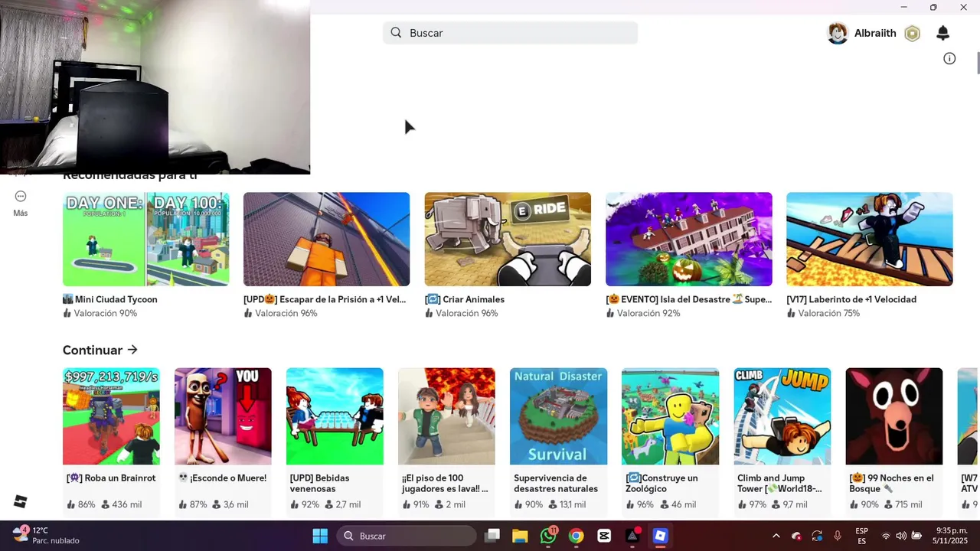Open the Continuar section arrow

click(x=132, y=350)
